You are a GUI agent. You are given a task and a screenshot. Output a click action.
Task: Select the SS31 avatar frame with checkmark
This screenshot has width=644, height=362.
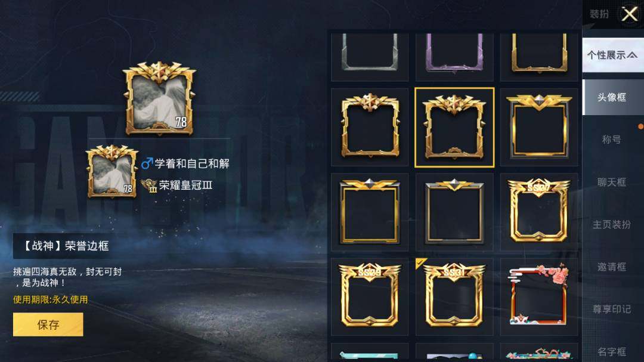454,296
